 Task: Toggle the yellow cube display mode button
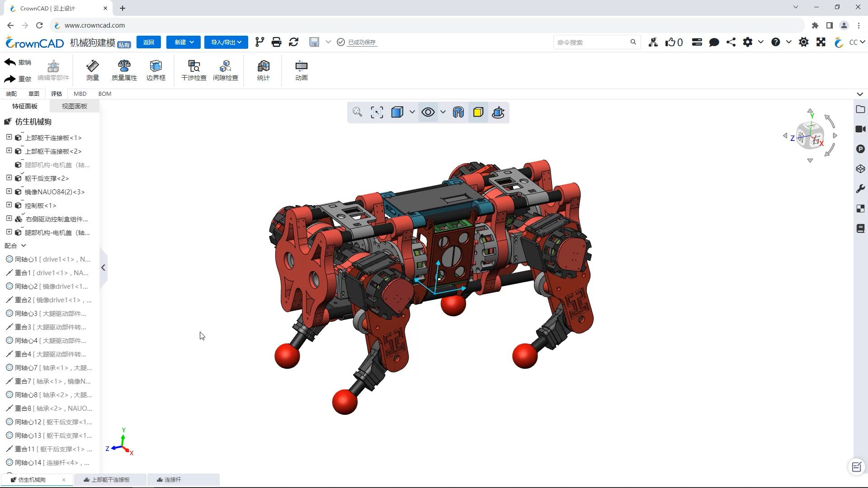click(x=478, y=113)
